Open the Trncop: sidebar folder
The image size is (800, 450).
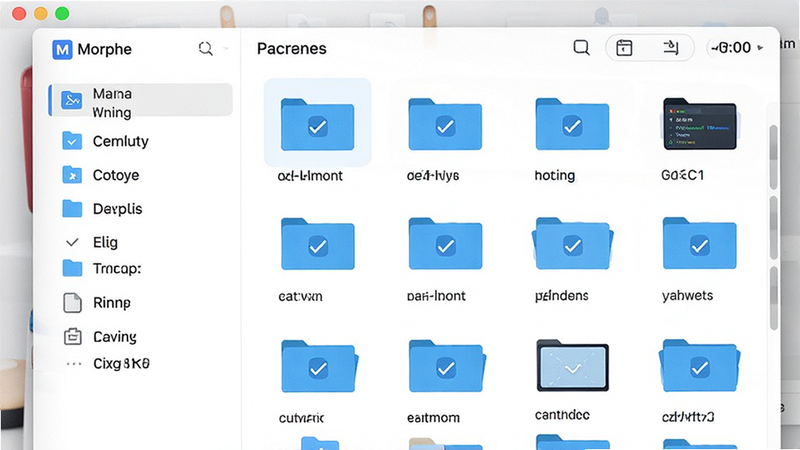pyautogui.click(x=72, y=268)
